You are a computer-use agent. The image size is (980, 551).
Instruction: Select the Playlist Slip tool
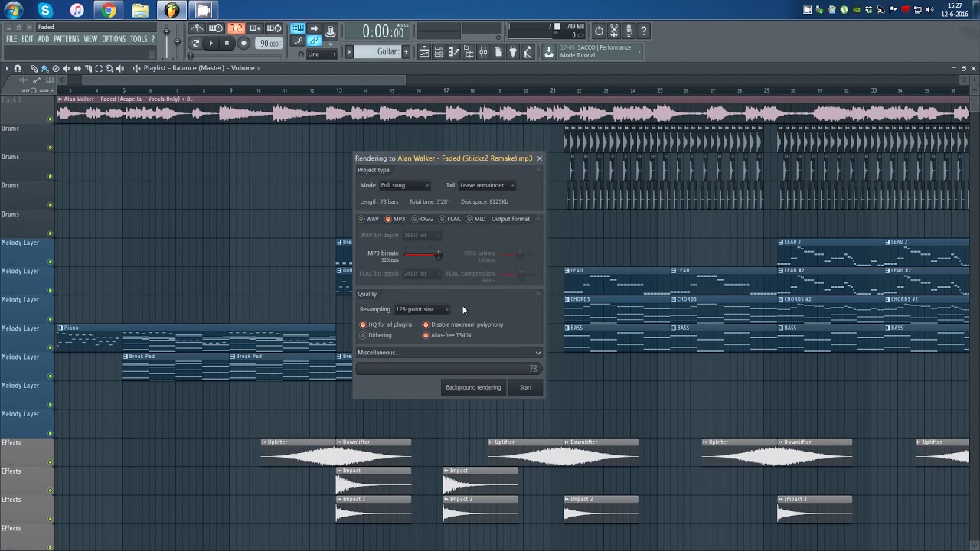tap(77, 68)
